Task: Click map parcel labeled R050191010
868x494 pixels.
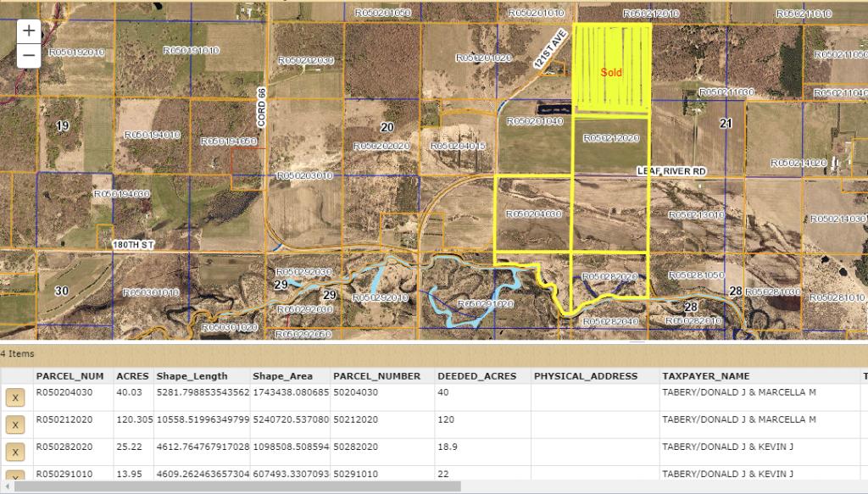Action: pos(191,50)
